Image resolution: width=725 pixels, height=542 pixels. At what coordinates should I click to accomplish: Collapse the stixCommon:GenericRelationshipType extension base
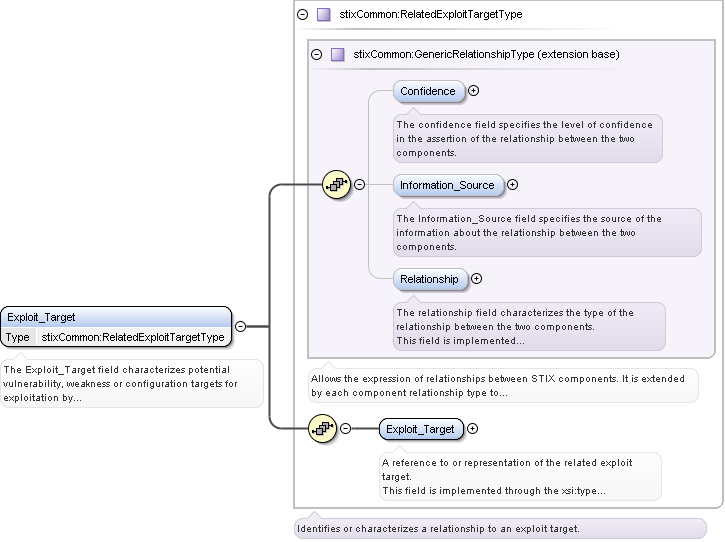(x=317, y=54)
